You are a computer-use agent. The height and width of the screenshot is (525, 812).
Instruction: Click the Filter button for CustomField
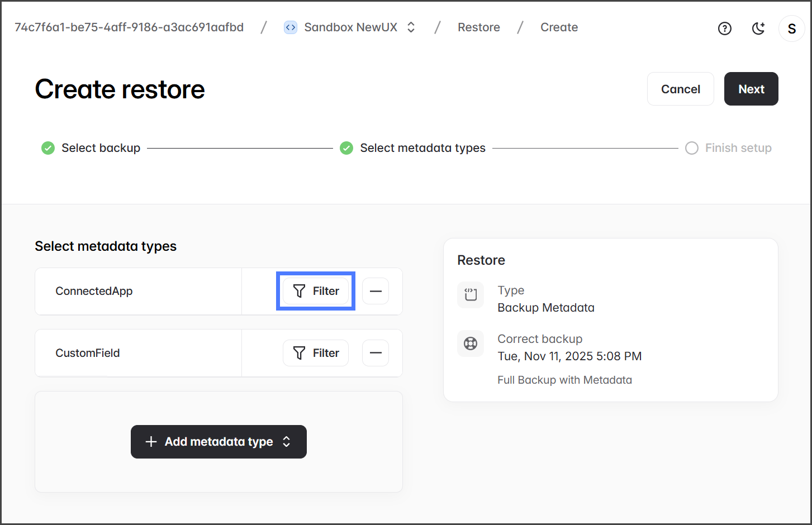click(x=316, y=353)
